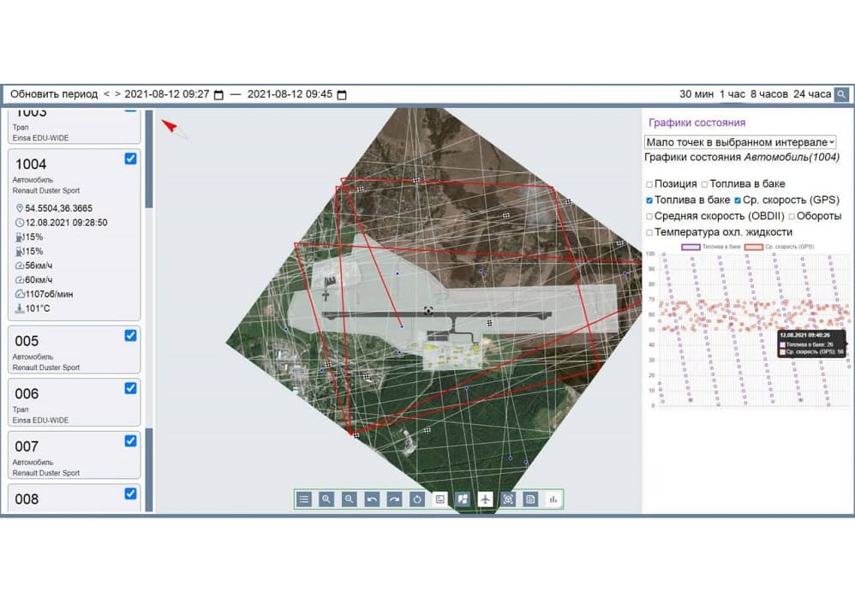
Task: Click the zoom in magnifier icon
Action: point(326,499)
